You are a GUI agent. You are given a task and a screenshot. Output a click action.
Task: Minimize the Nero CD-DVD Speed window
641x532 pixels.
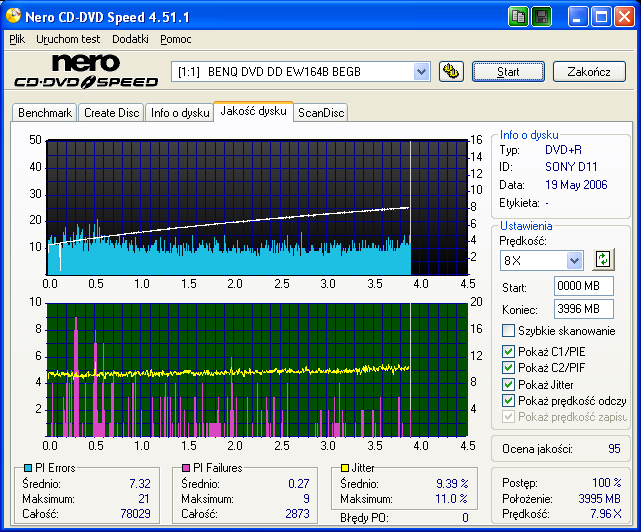(x=578, y=17)
